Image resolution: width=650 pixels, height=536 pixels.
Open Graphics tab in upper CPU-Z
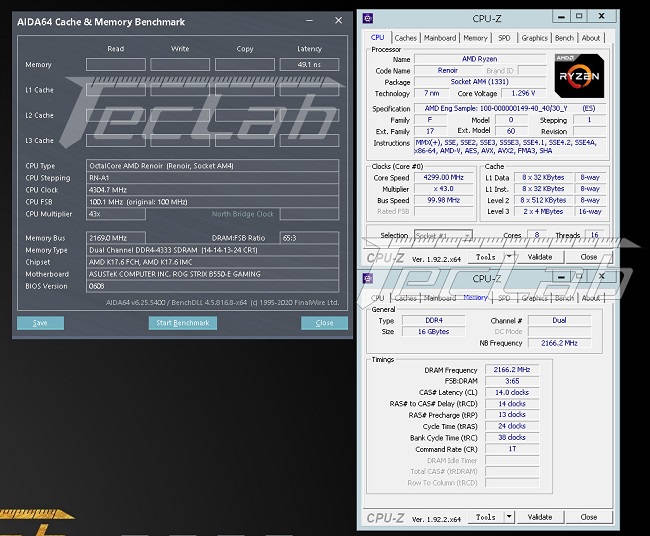(x=534, y=38)
